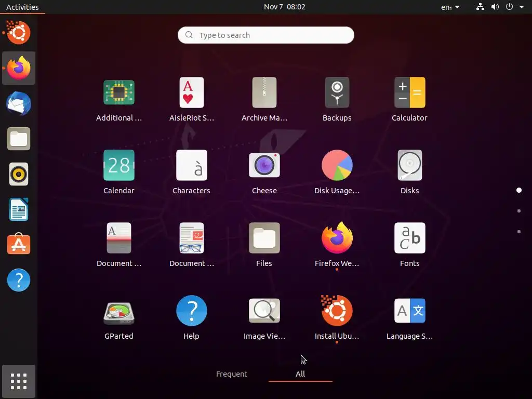The height and width of the screenshot is (399, 532).
Task: Switch to the Frequent tab
Action: click(x=232, y=374)
